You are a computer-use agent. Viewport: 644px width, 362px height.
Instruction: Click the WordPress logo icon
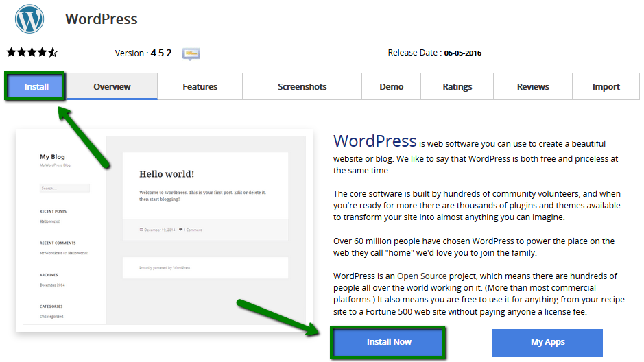tap(29, 19)
